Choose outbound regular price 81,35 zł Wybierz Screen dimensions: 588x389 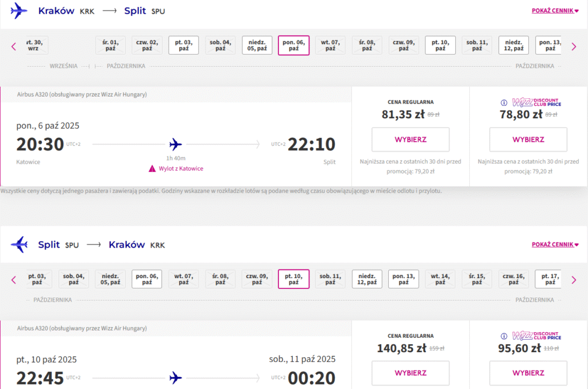411,140
